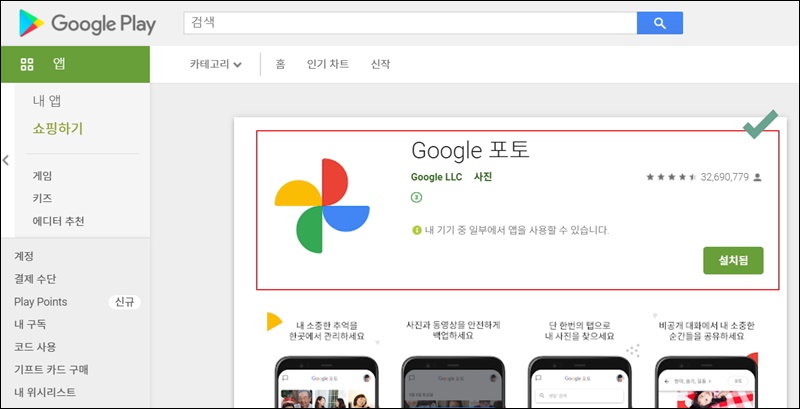Click the blue search magnifier button
Viewport: 800px width, 409px height.
(x=660, y=23)
